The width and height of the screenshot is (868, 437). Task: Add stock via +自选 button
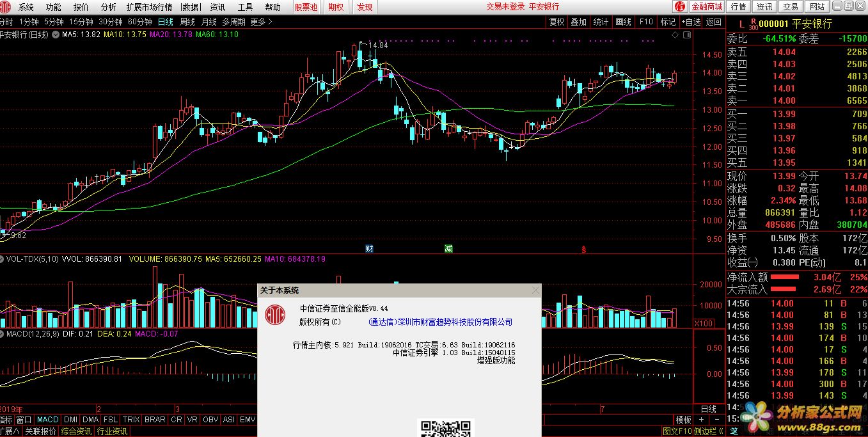tap(691, 22)
